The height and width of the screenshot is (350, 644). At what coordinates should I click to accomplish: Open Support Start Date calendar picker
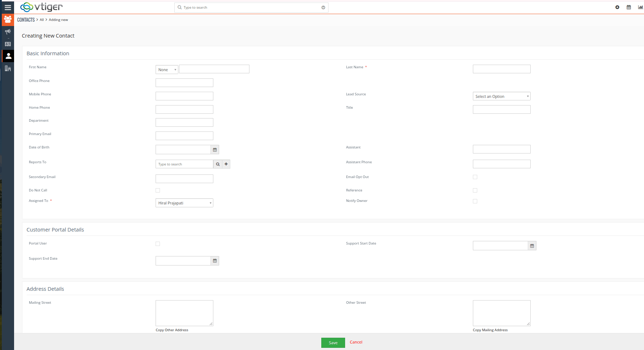(x=532, y=246)
